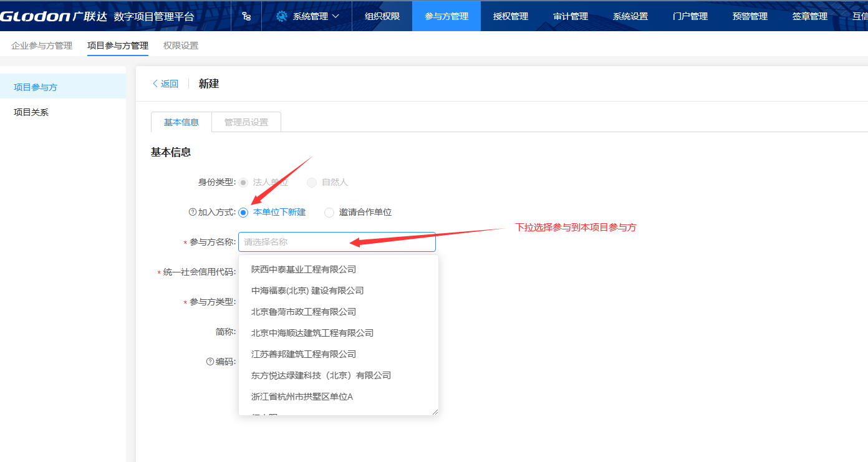Switch to 权限设置 tab
Viewport: 868px width, 462px height.
[181, 46]
